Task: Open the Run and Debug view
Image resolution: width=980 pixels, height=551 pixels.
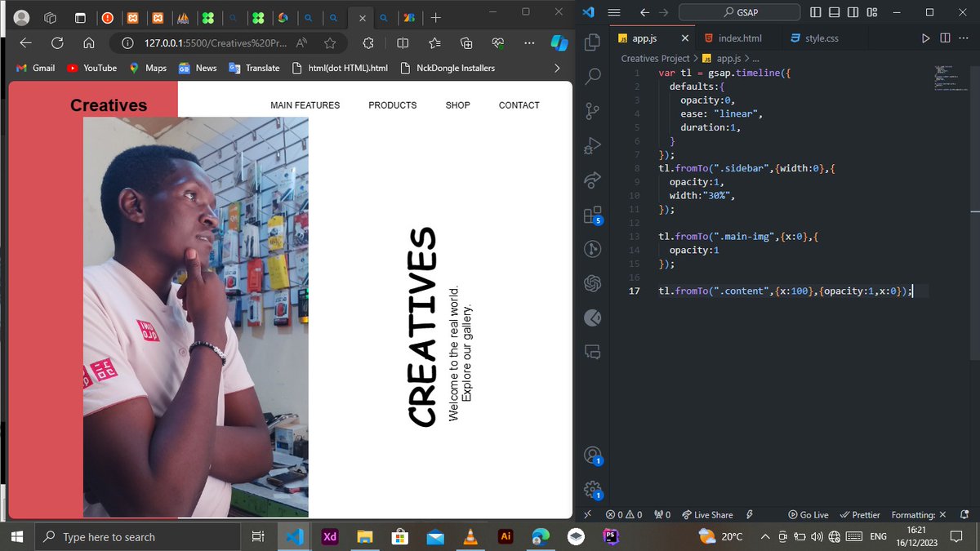Action: point(592,146)
